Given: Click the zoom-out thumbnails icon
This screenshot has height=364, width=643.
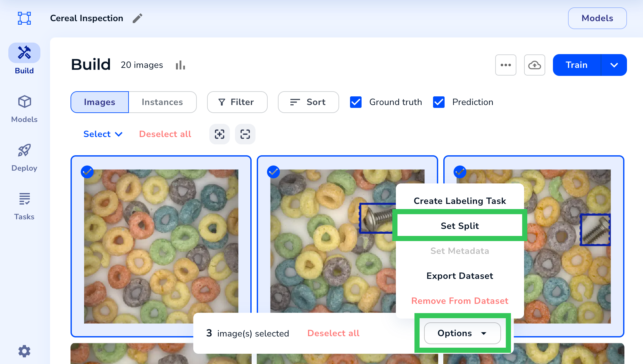Looking at the screenshot, I should click(245, 134).
